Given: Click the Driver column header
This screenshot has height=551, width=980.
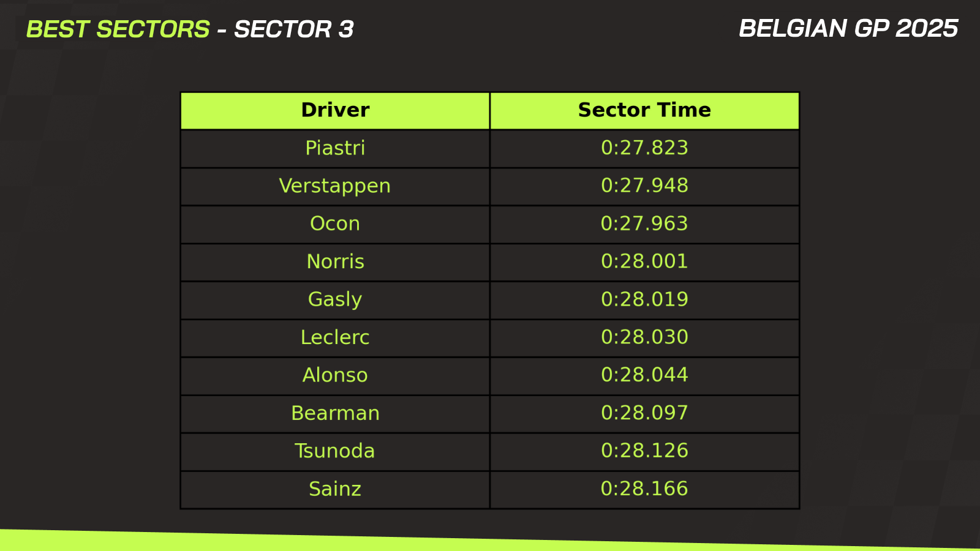Looking at the screenshot, I should point(335,110).
